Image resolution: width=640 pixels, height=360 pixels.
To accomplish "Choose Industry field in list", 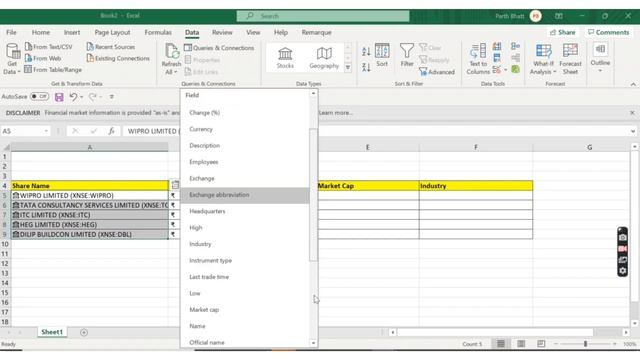I will [245, 244].
